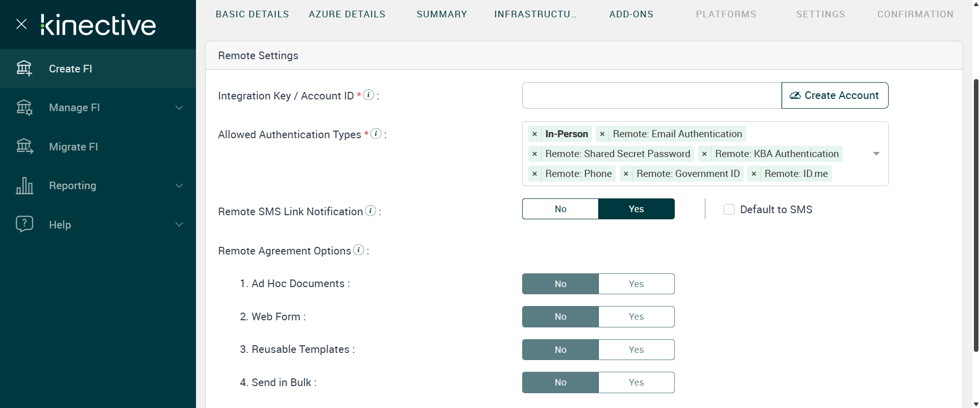Set Remote SMS Link Notification to No
The height and width of the screenshot is (408, 980).
[x=560, y=209]
